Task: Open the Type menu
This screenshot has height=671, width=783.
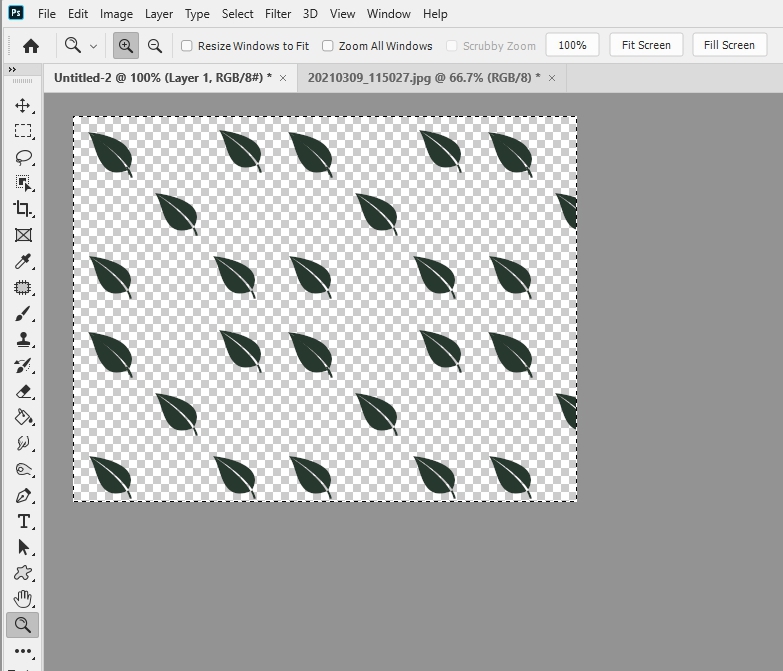Action: (197, 14)
